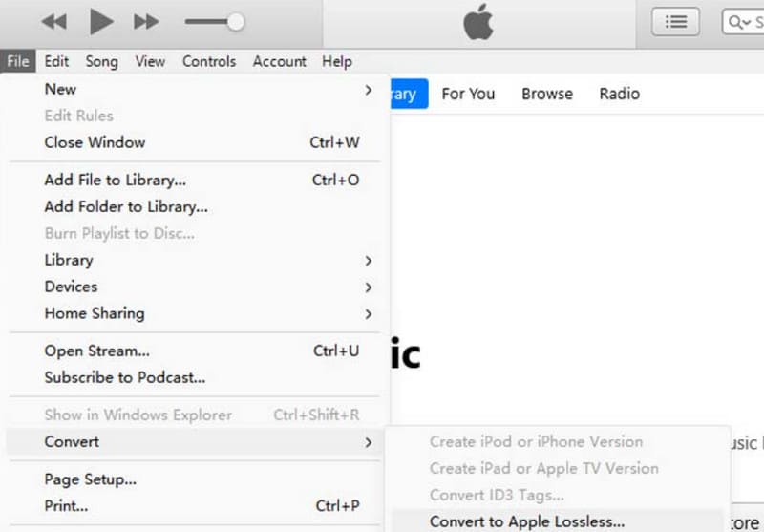The width and height of the screenshot is (764, 532).
Task: Expand the Library submenu
Action: tap(195, 260)
